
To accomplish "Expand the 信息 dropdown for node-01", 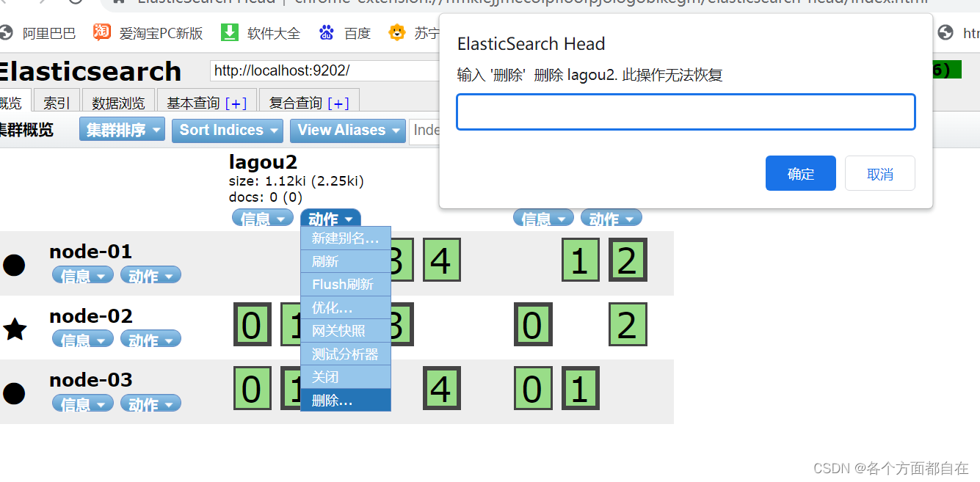I will click(x=83, y=275).
